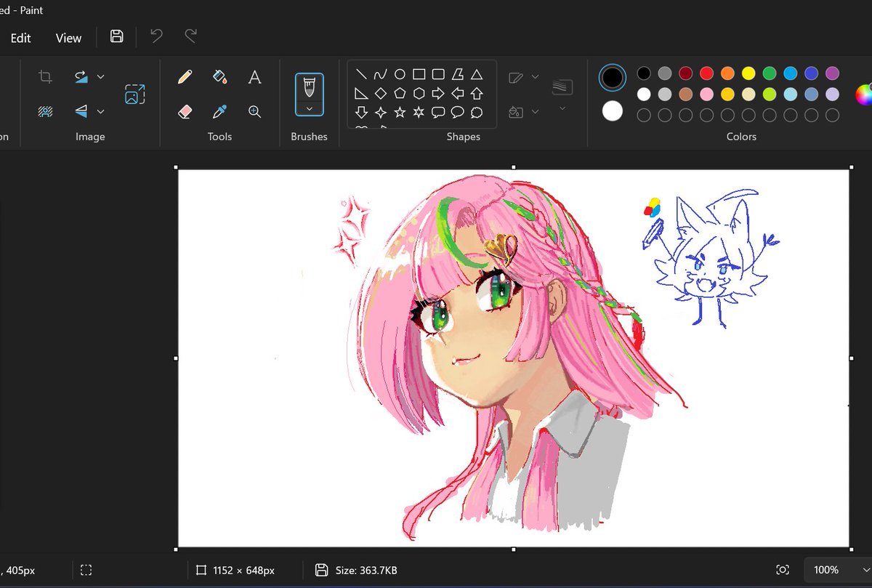Viewport: 872px width, 588px height.
Task: Click the Shape fill icon
Action: coord(516,111)
